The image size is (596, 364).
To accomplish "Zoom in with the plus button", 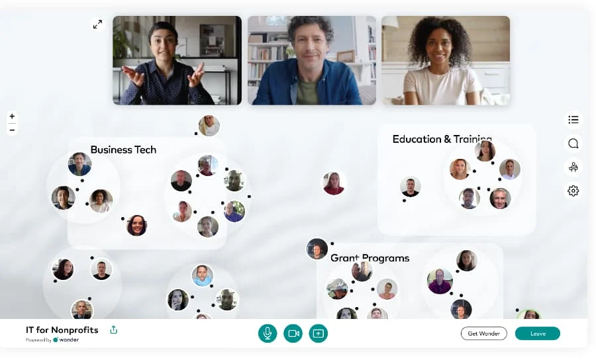I will (x=12, y=116).
